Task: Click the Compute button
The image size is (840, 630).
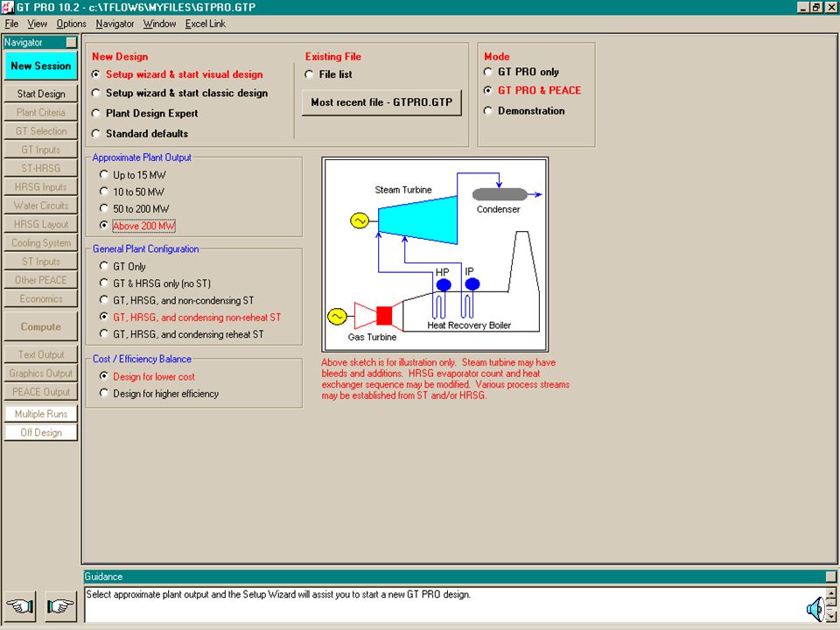Action: 41,326
